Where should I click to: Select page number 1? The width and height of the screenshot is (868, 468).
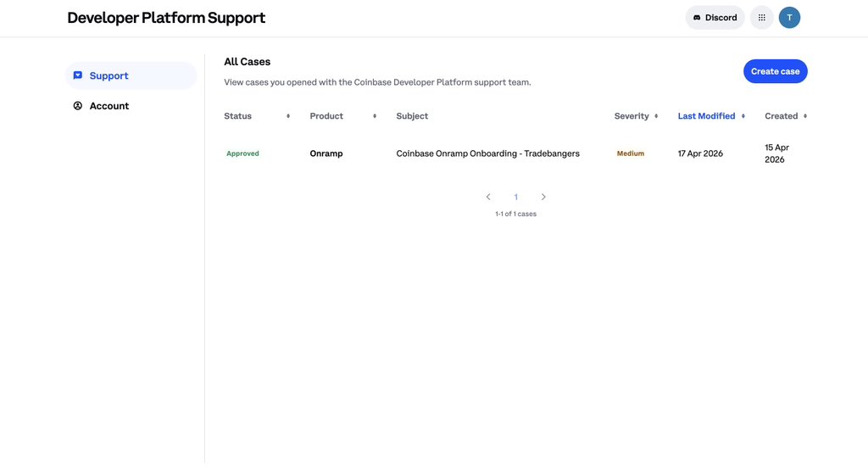tap(516, 197)
